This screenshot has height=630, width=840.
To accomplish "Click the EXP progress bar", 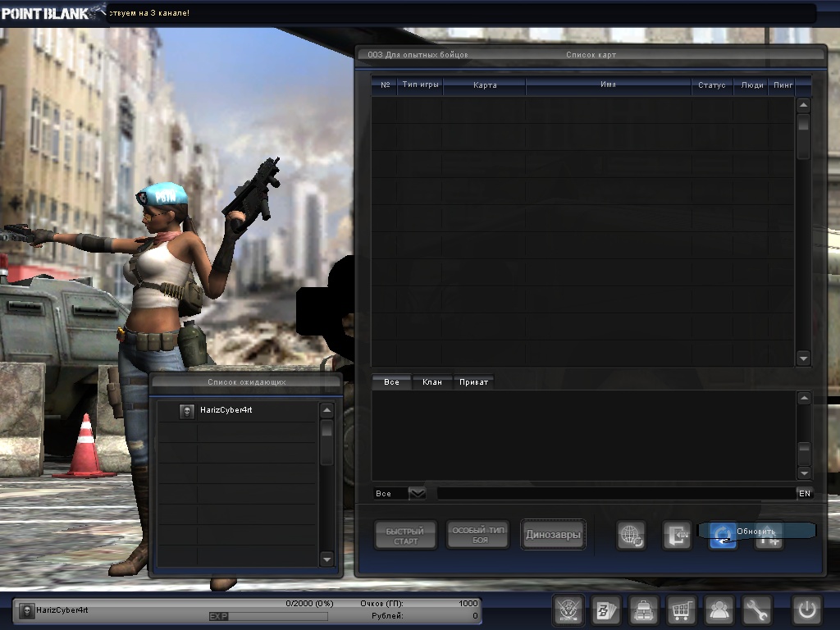I will tap(268, 617).
